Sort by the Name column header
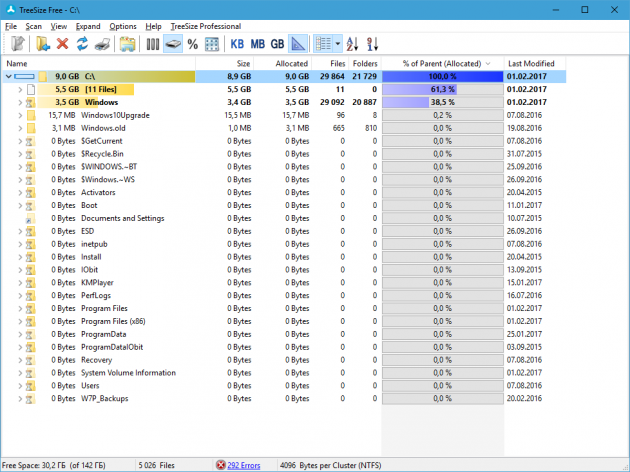The image size is (630, 472). pyautogui.click(x=99, y=63)
